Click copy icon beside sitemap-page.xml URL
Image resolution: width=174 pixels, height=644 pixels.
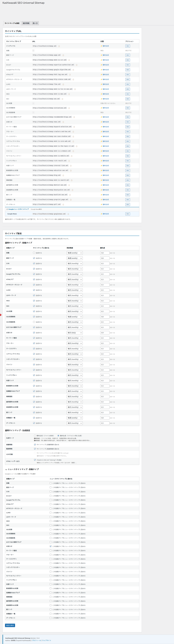coord(63,55)
